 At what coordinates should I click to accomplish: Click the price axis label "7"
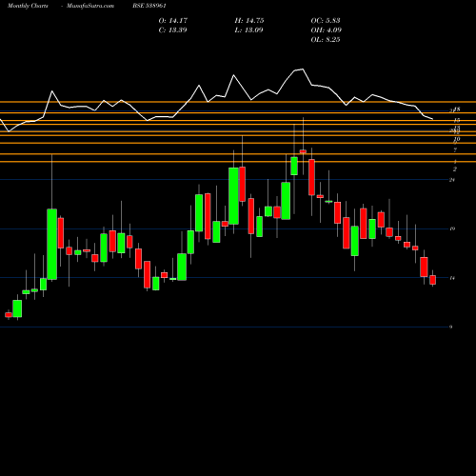pyautogui.click(x=455, y=149)
